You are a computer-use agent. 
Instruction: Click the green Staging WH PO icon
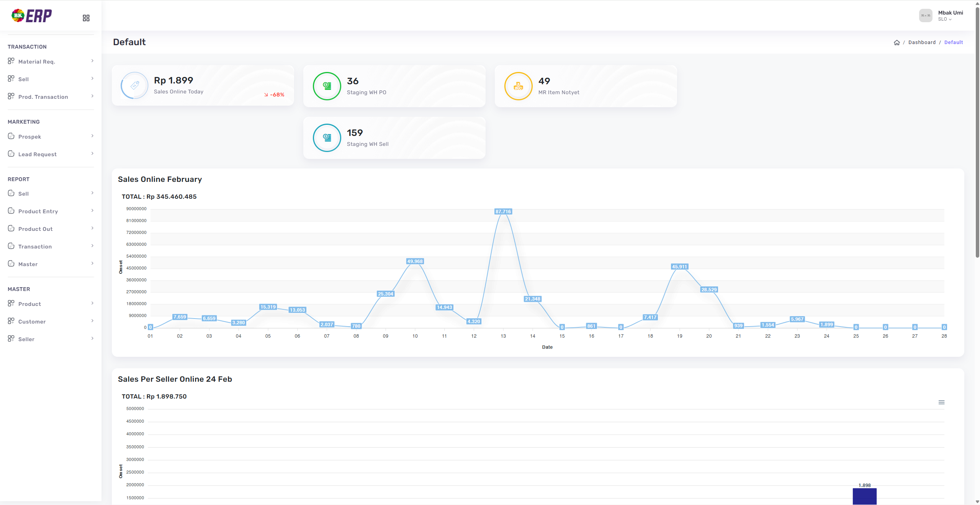coord(327,86)
